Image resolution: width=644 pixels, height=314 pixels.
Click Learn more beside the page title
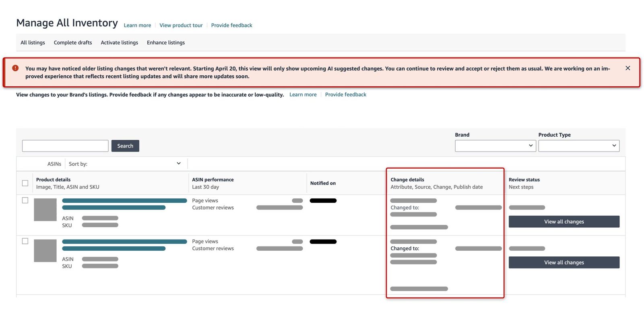[137, 25]
